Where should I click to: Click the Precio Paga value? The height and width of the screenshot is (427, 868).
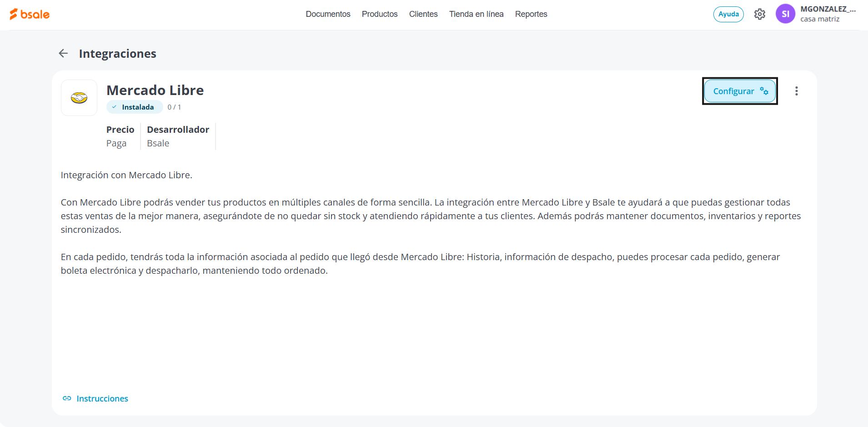coord(116,143)
